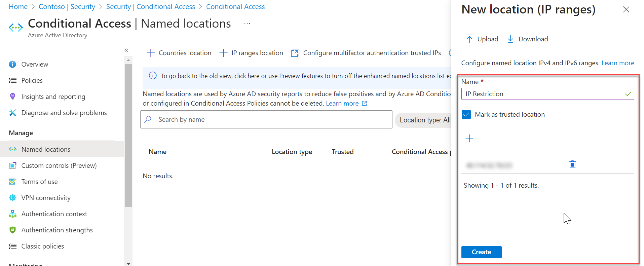Click the Create button

[481, 252]
